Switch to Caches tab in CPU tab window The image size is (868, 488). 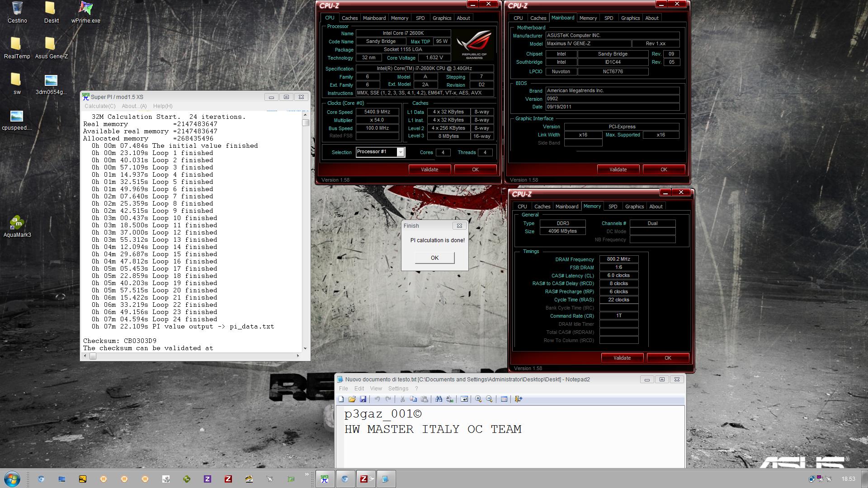click(x=349, y=18)
